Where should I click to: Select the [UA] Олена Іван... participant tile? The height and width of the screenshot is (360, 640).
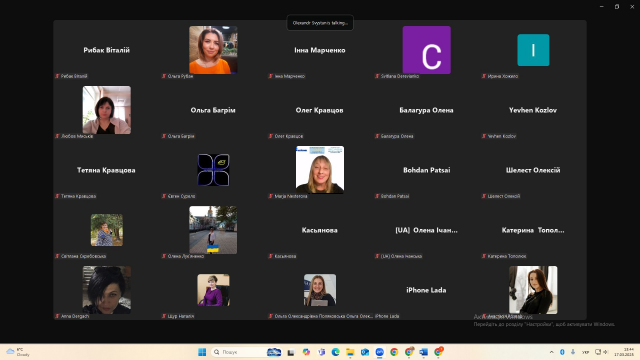427,230
